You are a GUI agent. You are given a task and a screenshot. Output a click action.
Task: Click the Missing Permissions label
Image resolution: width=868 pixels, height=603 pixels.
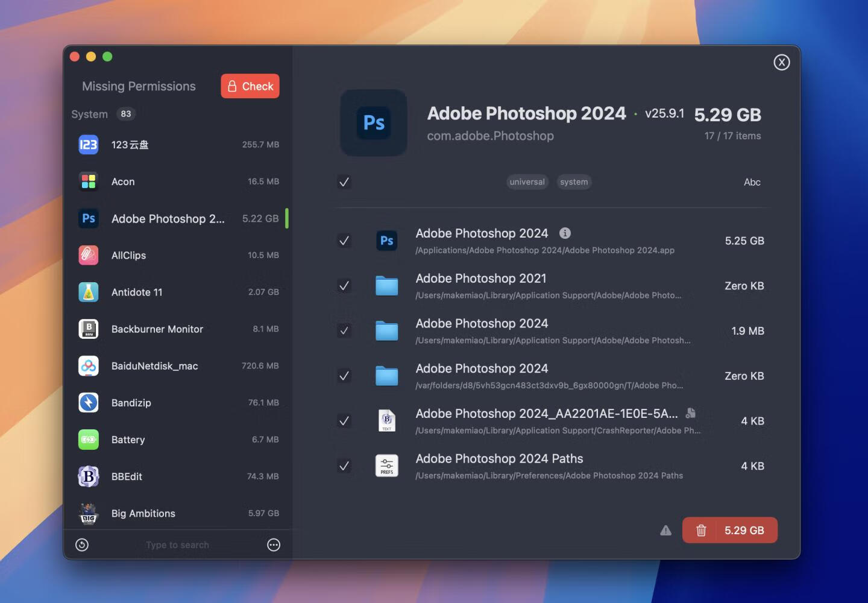(x=139, y=86)
